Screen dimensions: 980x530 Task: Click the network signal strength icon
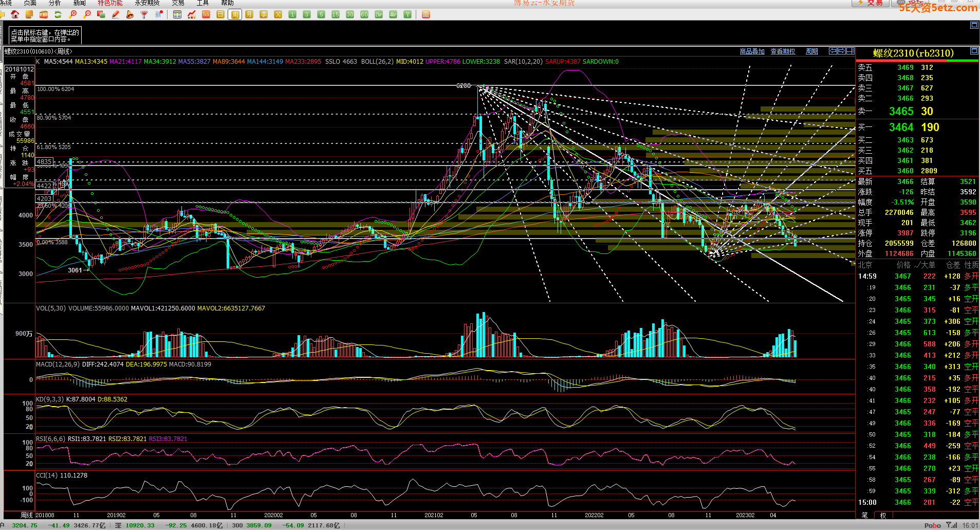952,525
